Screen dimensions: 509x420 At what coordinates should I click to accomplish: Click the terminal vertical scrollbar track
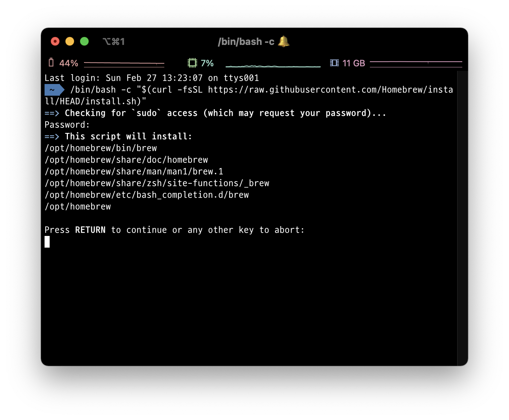click(x=462, y=218)
